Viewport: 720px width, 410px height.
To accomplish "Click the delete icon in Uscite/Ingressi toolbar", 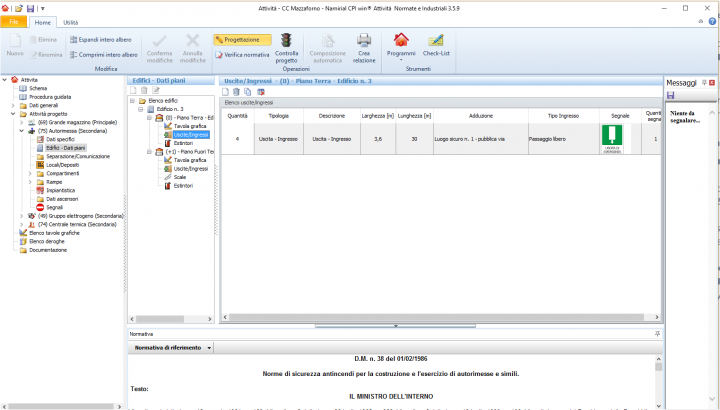I will pyautogui.click(x=237, y=91).
